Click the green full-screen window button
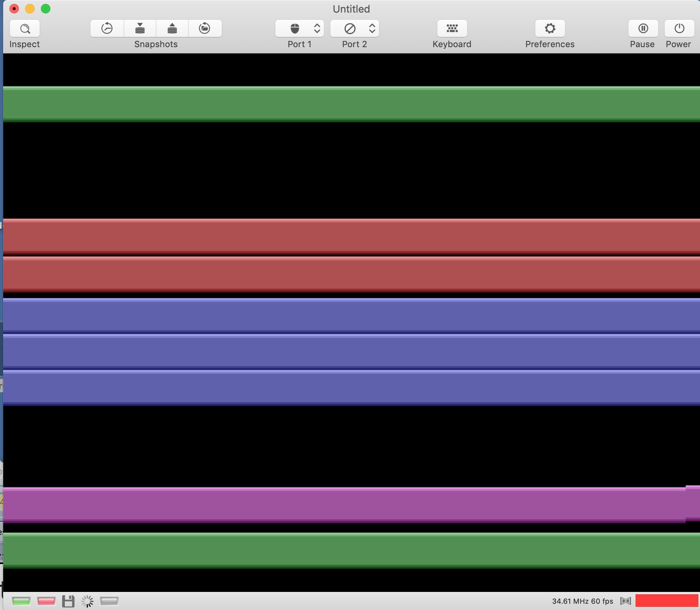This screenshot has height=610, width=700. (46, 9)
